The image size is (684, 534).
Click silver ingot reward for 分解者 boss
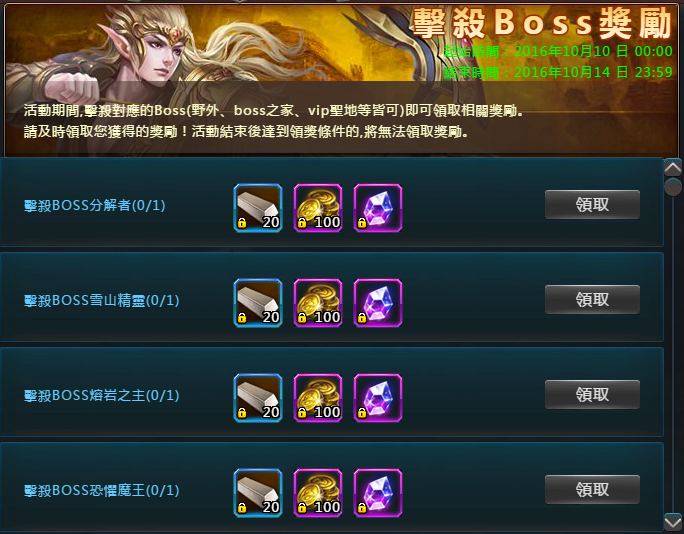tap(258, 208)
